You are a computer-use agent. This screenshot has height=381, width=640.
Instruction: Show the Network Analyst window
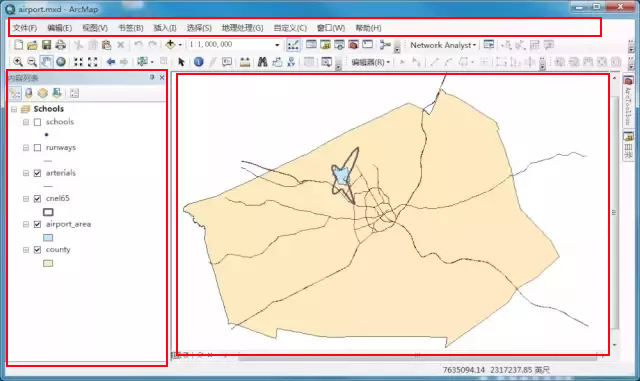[x=489, y=45]
